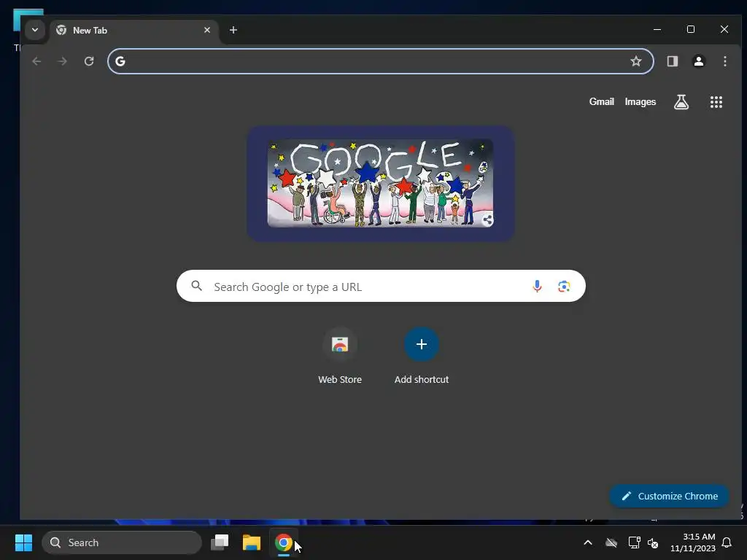Image resolution: width=747 pixels, height=560 pixels.
Task: Click Customize Chrome button
Action: 669,496
